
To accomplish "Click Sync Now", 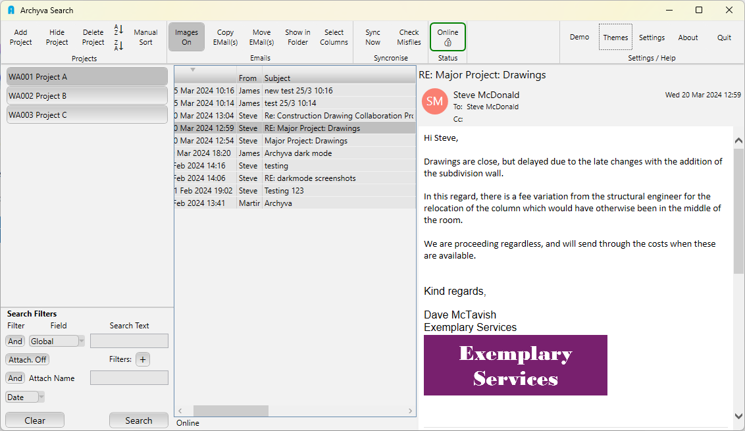I will click(x=373, y=37).
